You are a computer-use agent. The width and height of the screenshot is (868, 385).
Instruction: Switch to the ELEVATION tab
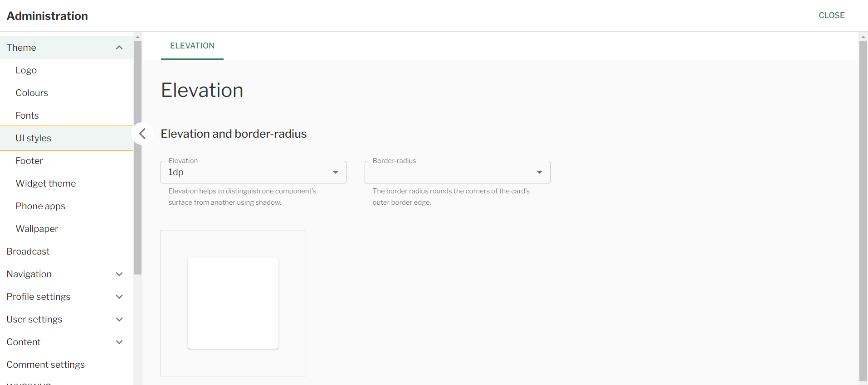(x=192, y=46)
